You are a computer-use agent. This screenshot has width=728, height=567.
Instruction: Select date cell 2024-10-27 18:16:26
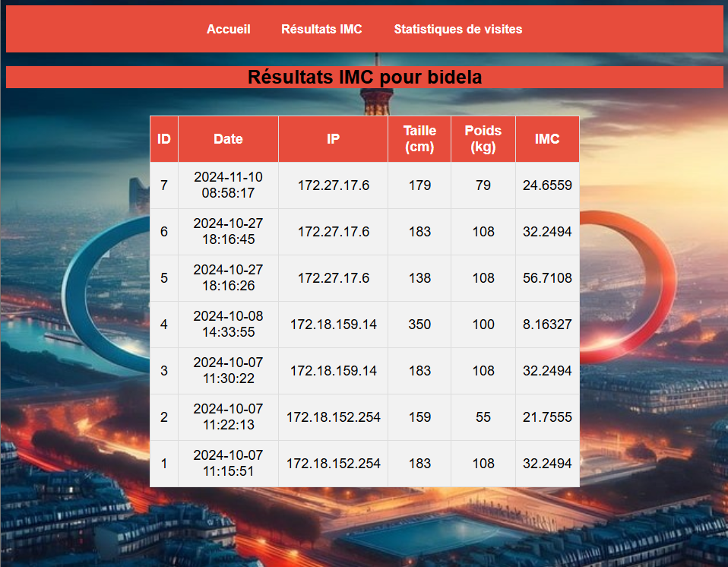(228, 277)
